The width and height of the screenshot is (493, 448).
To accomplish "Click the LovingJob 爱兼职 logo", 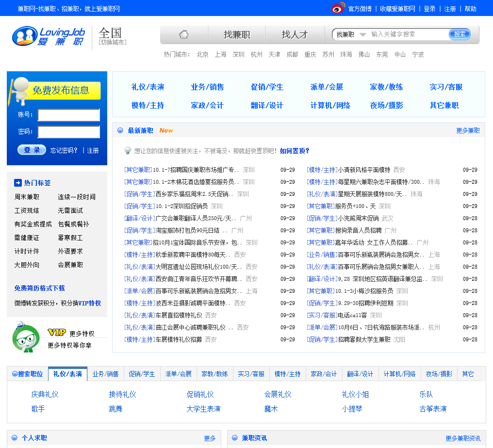I will pos(49,36).
